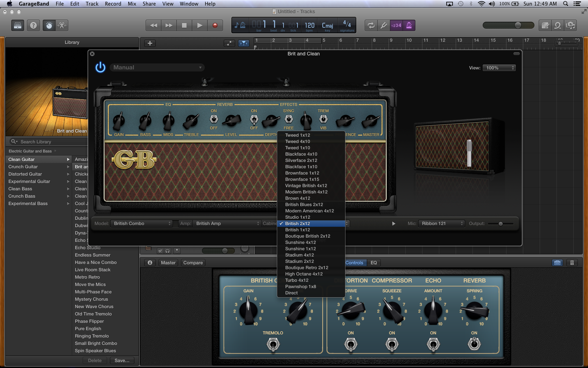
Task: Open Quick Help question mark button
Action: tap(33, 26)
